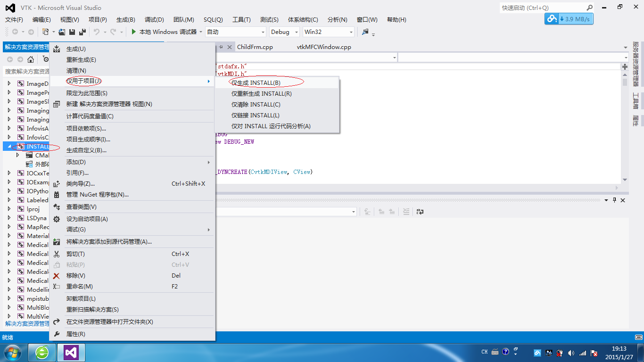The height and width of the screenshot is (362, 644).
Task: Click the green browser icon on the taskbar
Action: 42,352
